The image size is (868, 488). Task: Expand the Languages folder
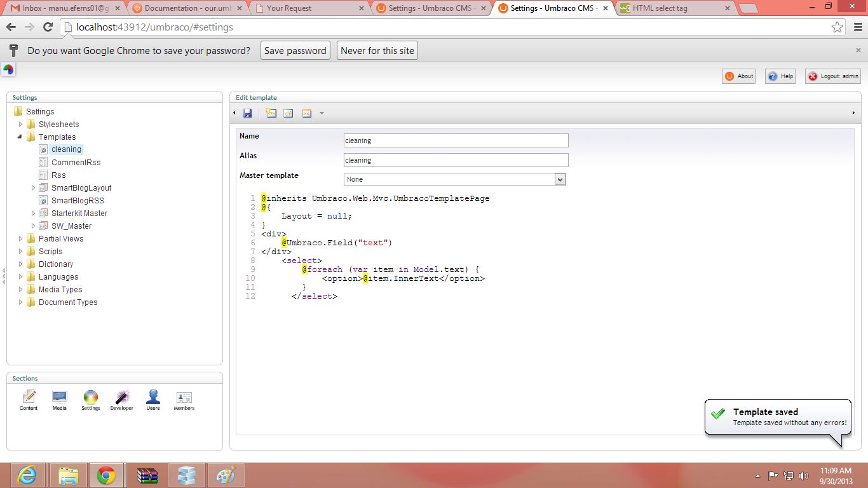coord(20,276)
